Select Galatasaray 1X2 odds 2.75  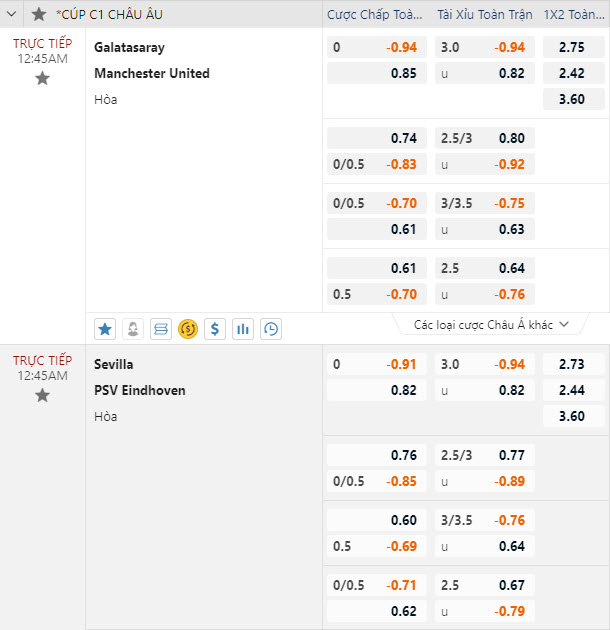click(573, 47)
